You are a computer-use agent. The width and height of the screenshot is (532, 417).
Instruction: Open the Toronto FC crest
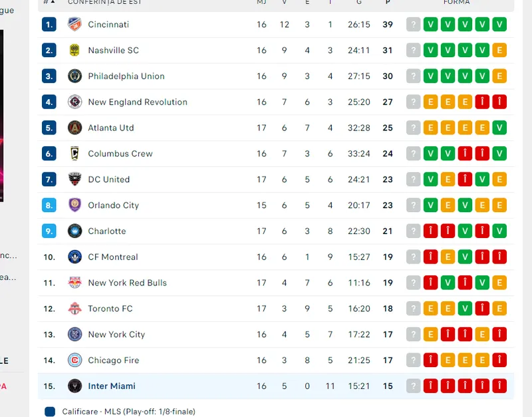(74, 309)
